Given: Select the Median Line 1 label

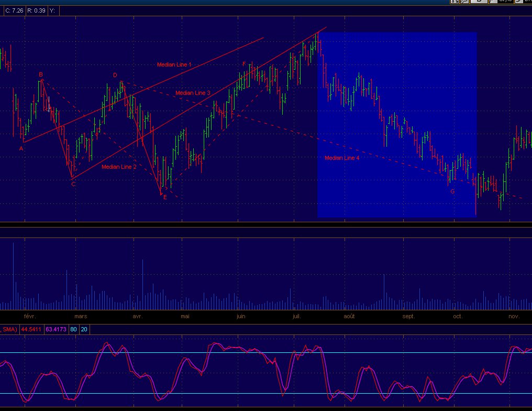Looking at the screenshot, I should (x=174, y=64).
